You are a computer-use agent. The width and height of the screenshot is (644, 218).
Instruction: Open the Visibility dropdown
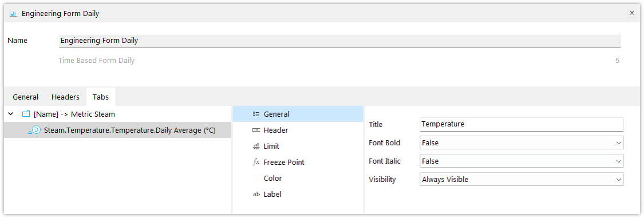click(x=521, y=180)
